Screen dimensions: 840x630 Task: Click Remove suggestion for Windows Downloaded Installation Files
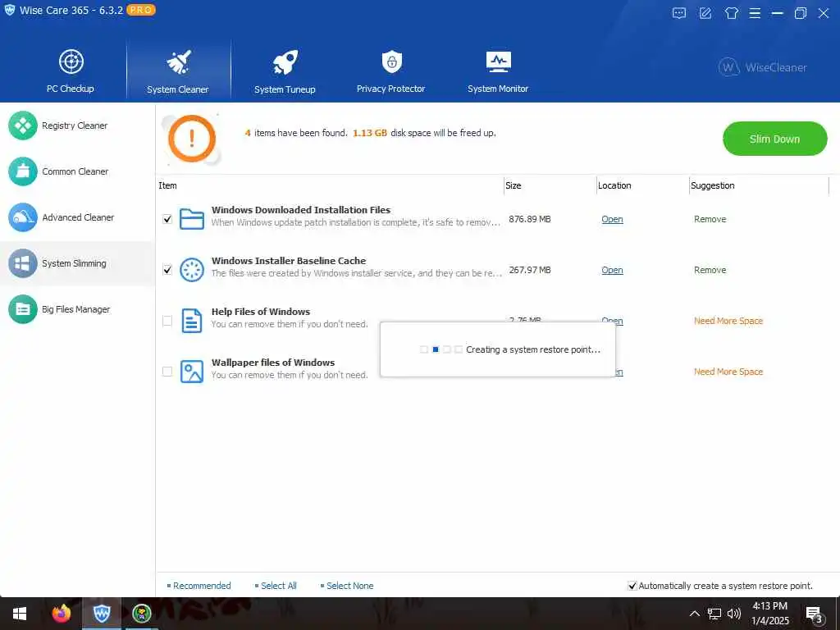click(710, 219)
